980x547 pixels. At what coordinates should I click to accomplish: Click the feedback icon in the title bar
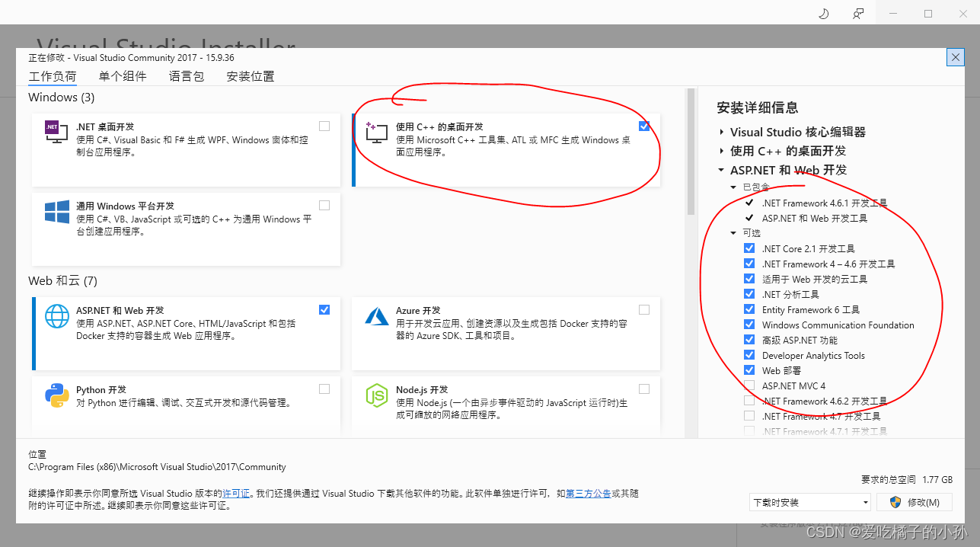[x=857, y=13]
